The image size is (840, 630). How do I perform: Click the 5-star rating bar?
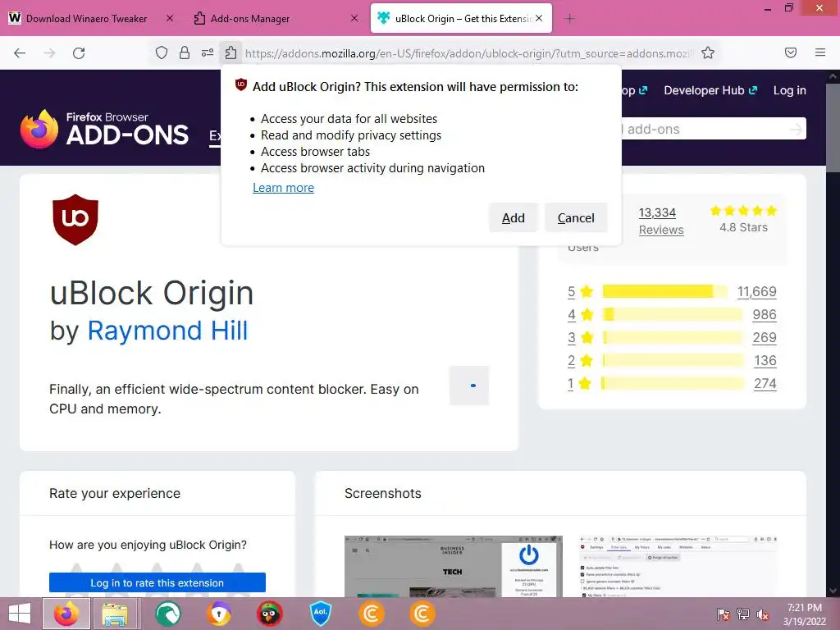coord(664,291)
